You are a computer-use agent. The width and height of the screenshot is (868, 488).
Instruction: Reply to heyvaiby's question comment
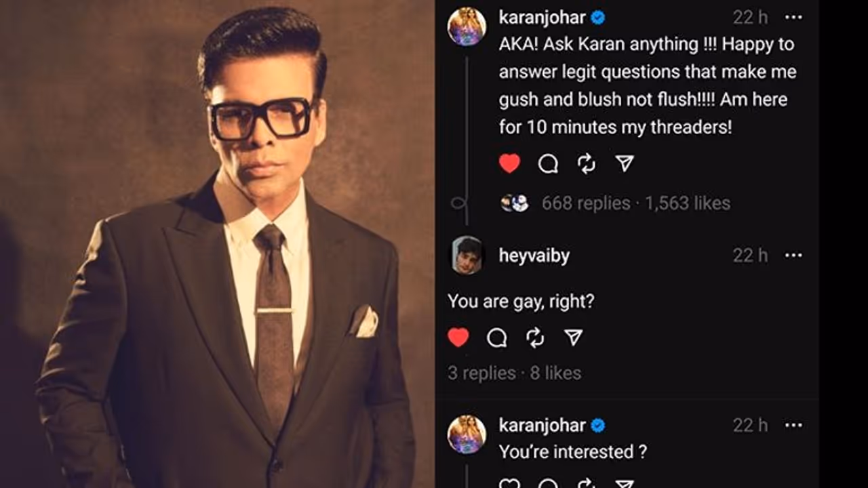click(497, 338)
